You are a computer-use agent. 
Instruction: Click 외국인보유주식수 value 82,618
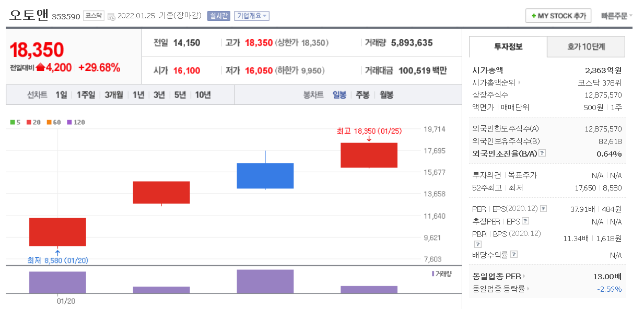tap(610, 141)
